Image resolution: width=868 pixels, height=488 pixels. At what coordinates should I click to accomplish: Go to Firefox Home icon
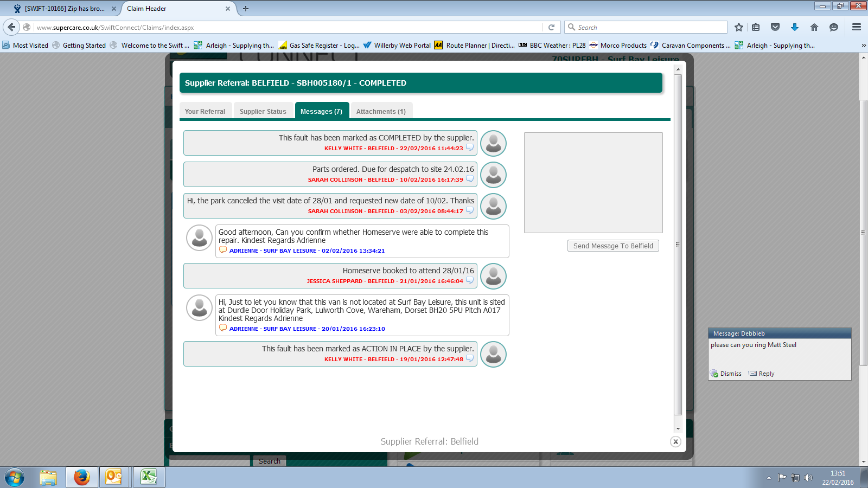pos(814,27)
